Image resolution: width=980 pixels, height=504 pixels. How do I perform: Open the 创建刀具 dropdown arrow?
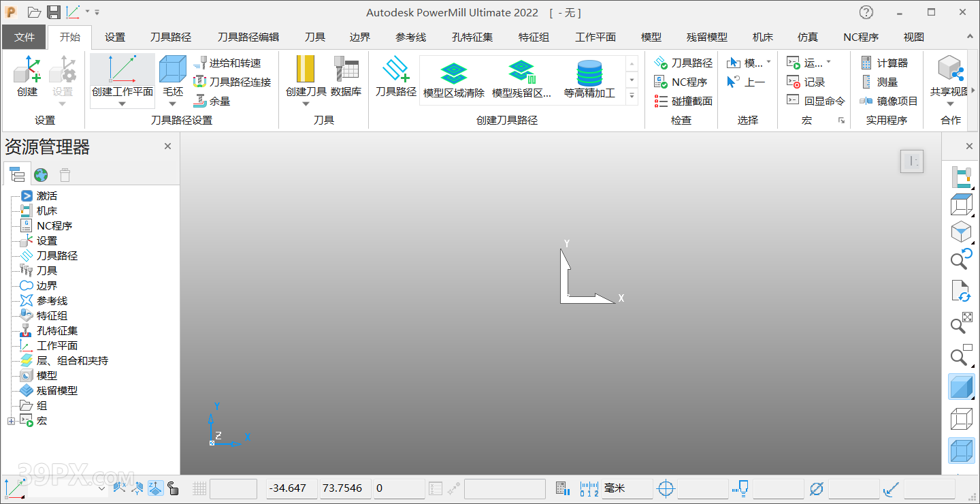(x=306, y=104)
